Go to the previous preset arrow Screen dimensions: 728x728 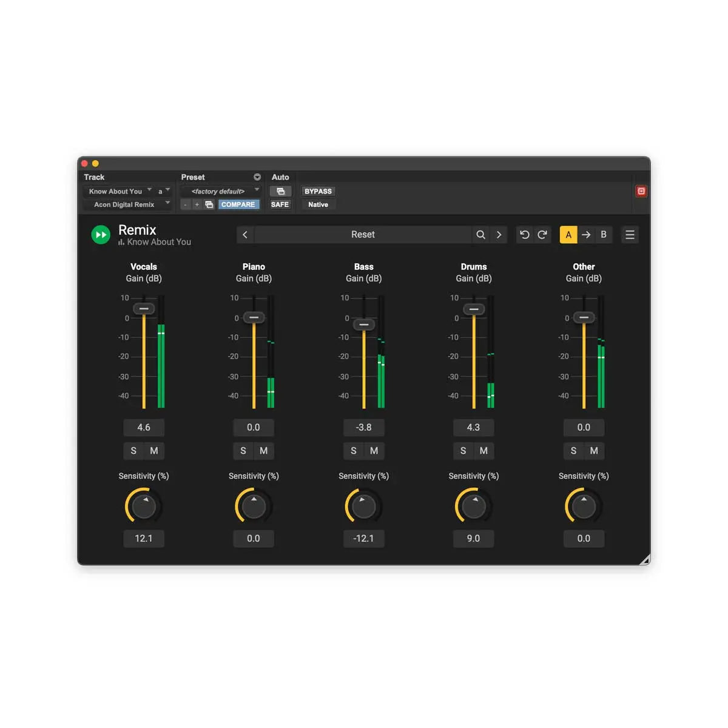click(x=245, y=235)
